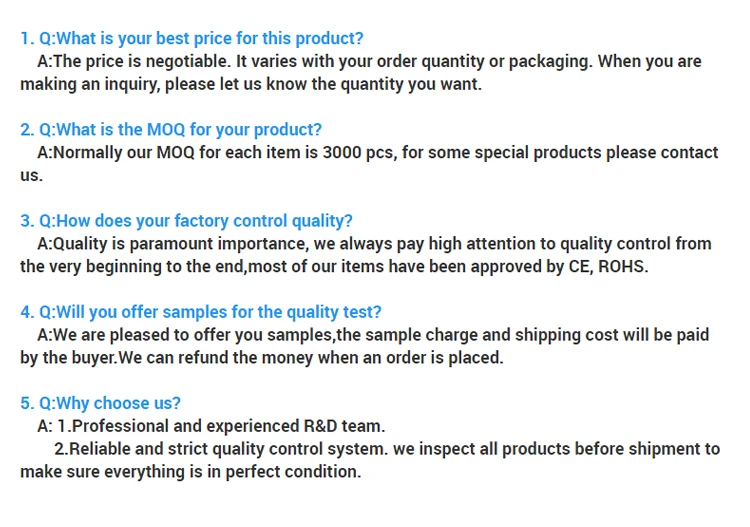The height and width of the screenshot is (527, 750).
Task: Click the line starting "by the buyer"
Action: pos(262,358)
